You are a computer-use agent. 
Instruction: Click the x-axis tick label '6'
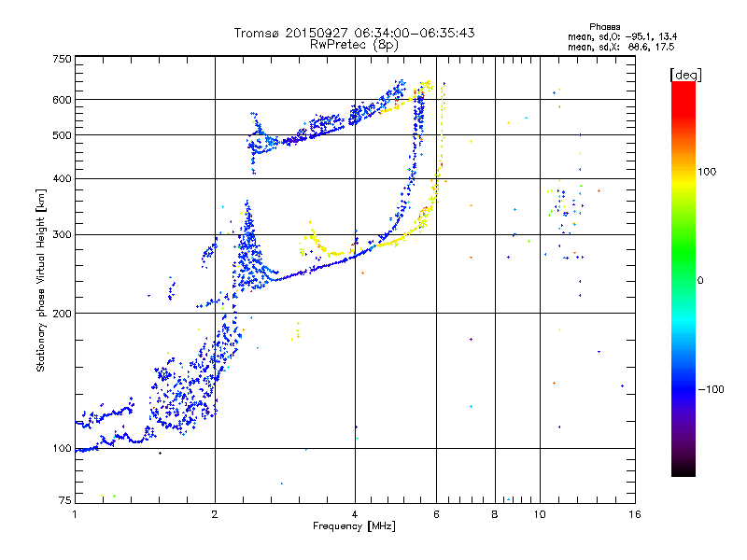click(436, 514)
